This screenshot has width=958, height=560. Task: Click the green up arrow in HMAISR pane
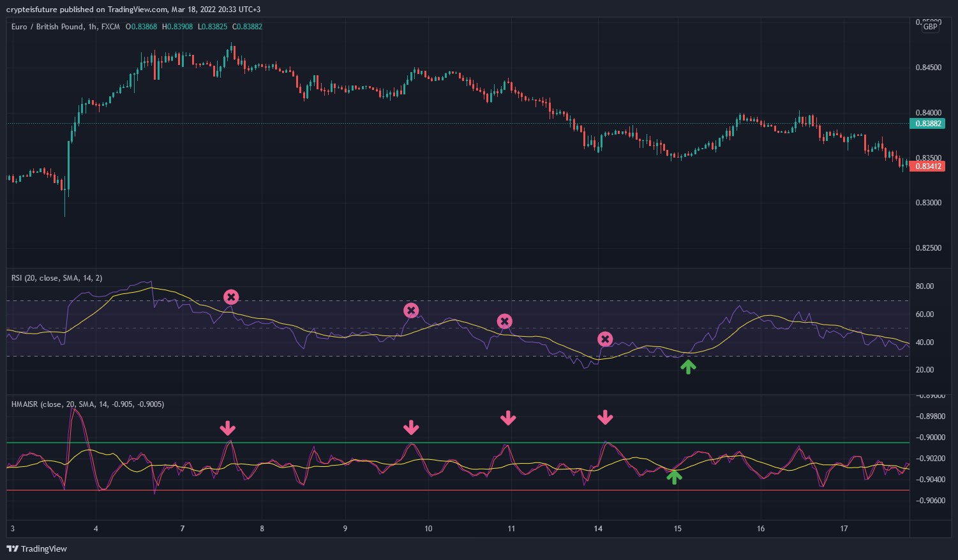point(674,476)
